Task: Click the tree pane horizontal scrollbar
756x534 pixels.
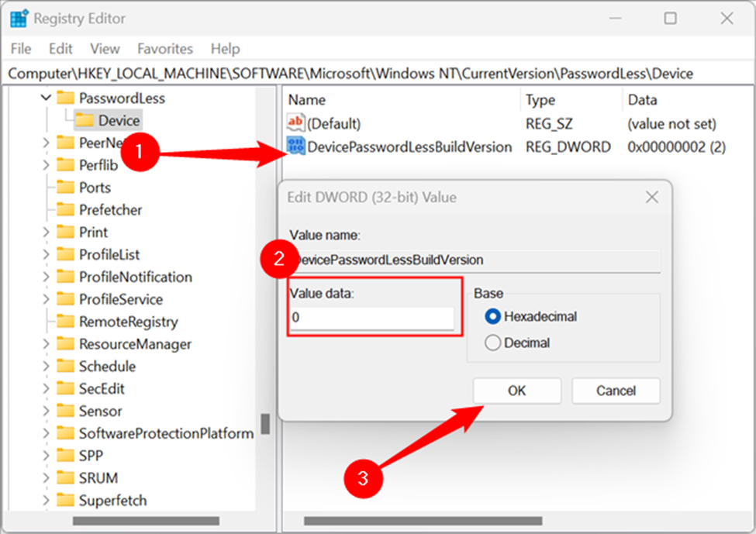Action: (146, 521)
